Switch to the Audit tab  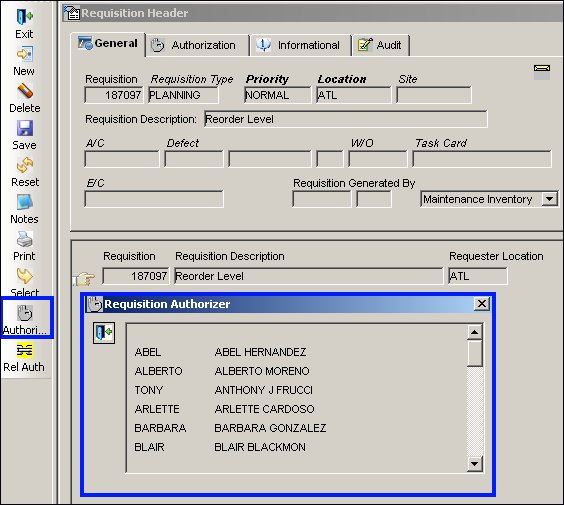pyautogui.click(x=381, y=45)
